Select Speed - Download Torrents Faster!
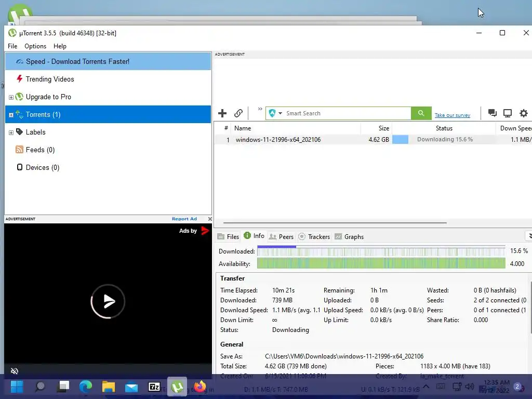The width and height of the screenshot is (532, 399). (108, 61)
